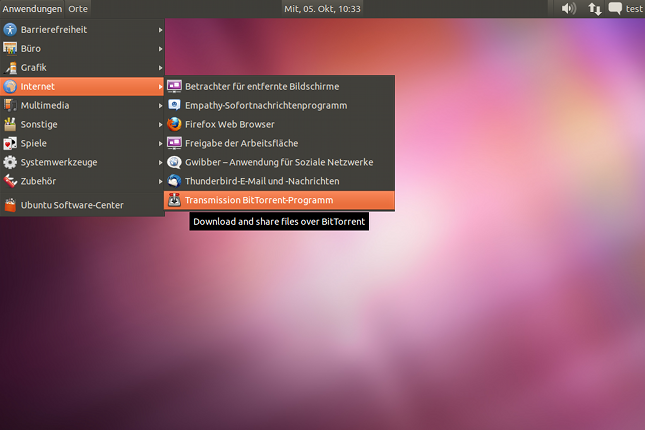Open Gwibber social networks entry

pyautogui.click(x=279, y=162)
